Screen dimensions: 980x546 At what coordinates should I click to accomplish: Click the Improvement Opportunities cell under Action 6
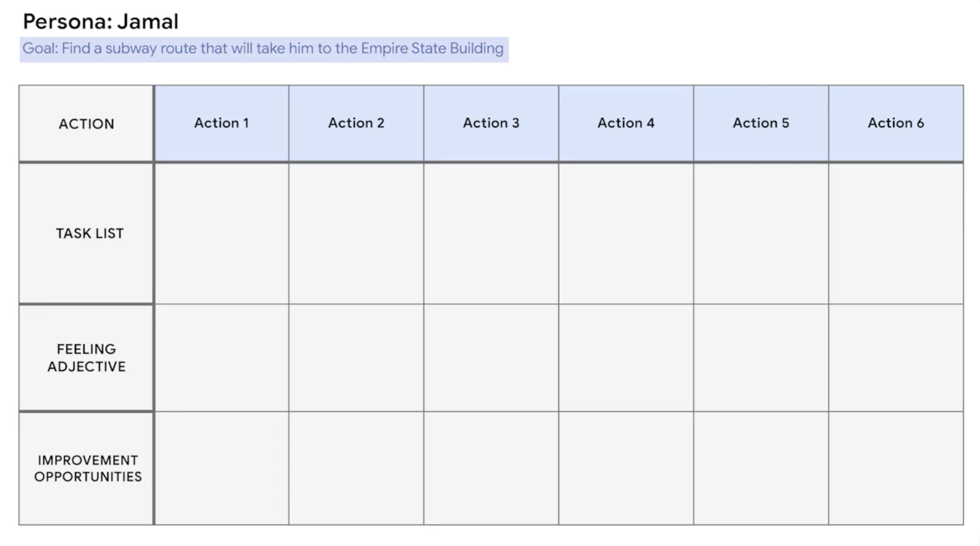[x=896, y=468]
